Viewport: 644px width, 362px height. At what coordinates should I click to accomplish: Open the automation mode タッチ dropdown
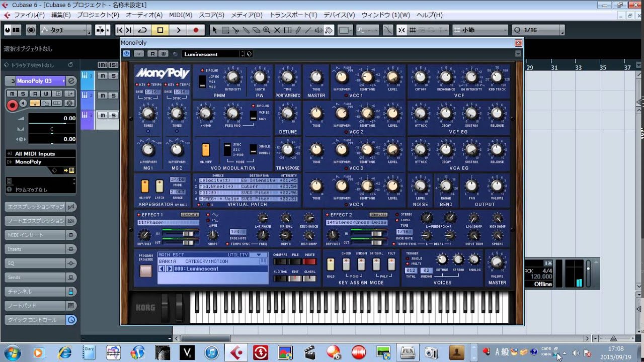click(66, 30)
